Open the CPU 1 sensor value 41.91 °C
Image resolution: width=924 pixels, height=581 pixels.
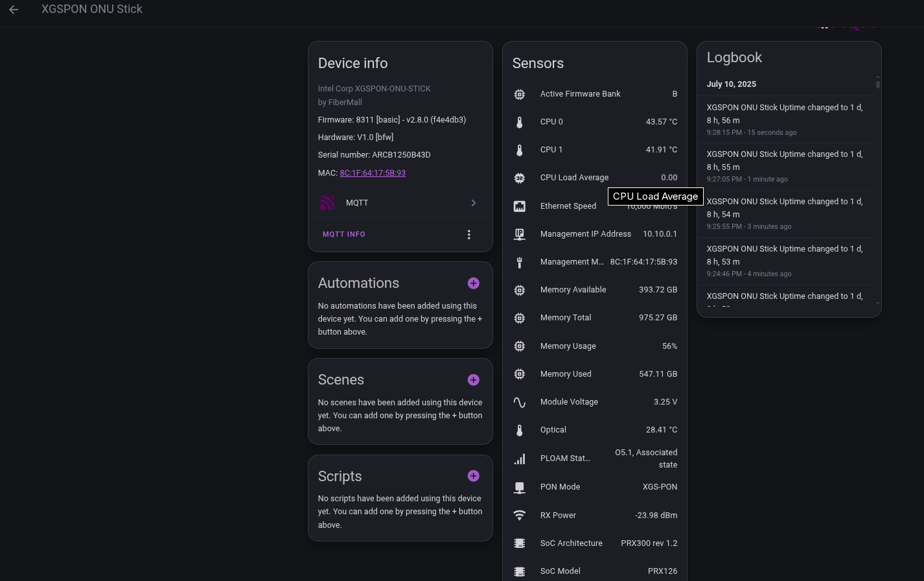[662, 150]
